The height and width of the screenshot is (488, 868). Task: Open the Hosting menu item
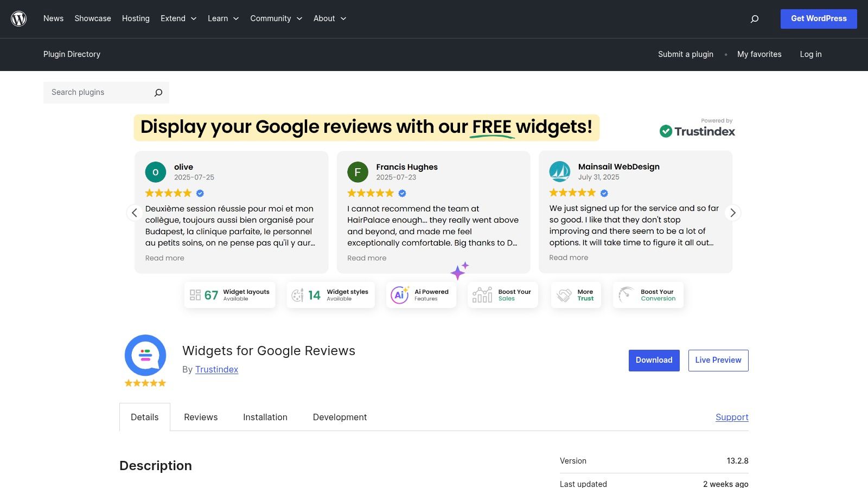(136, 18)
